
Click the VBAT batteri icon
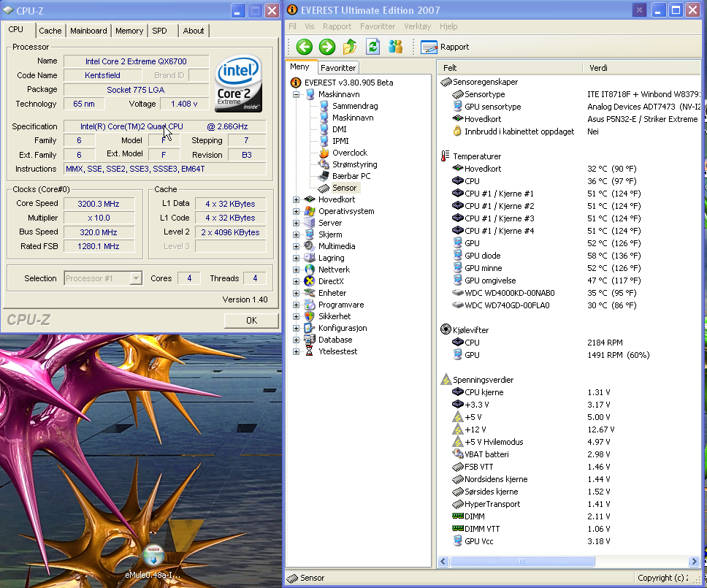[458, 454]
